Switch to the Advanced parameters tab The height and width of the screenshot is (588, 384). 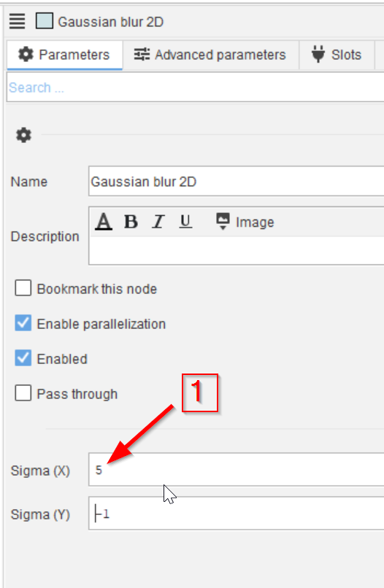coord(210,55)
